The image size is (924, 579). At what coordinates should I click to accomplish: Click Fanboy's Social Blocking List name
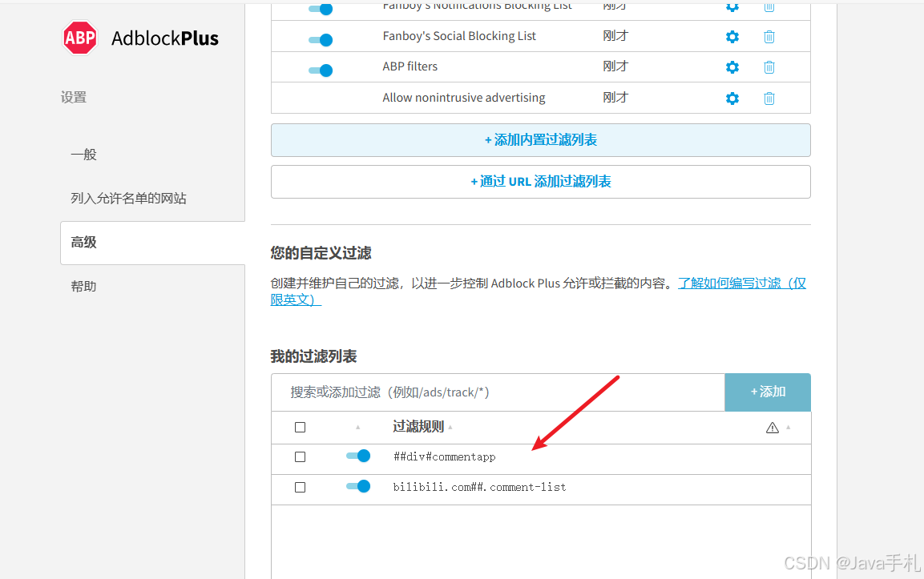(x=459, y=36)
